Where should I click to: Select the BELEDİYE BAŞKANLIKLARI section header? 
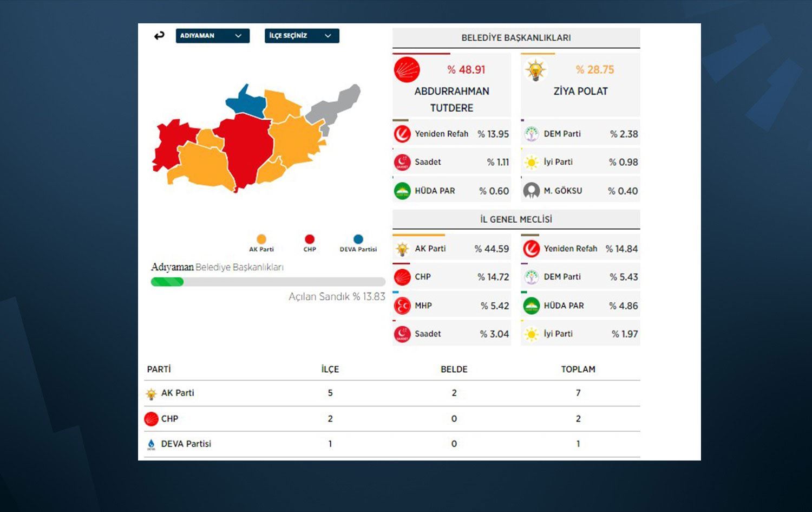point(516,38)
